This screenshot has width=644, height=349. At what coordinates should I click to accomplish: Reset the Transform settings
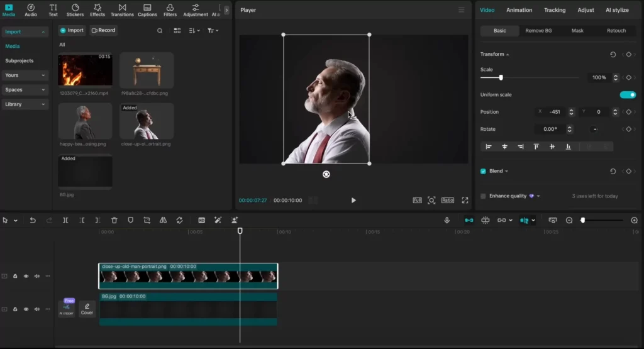pos(613,55)
